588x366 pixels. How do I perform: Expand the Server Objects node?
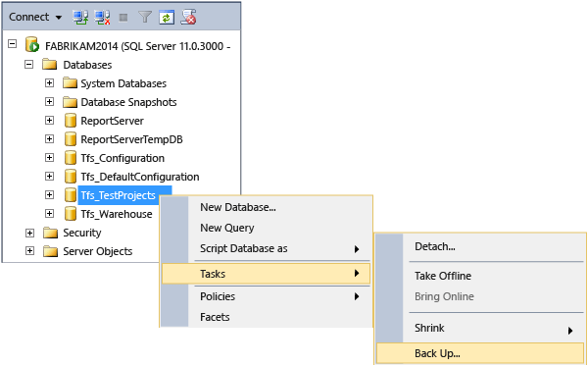click(x=29, y=251)
